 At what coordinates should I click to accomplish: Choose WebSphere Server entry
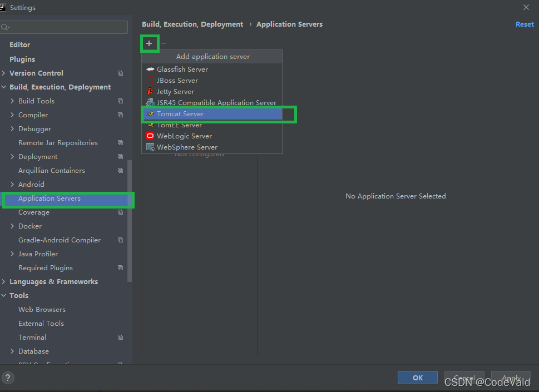[212, 147]
